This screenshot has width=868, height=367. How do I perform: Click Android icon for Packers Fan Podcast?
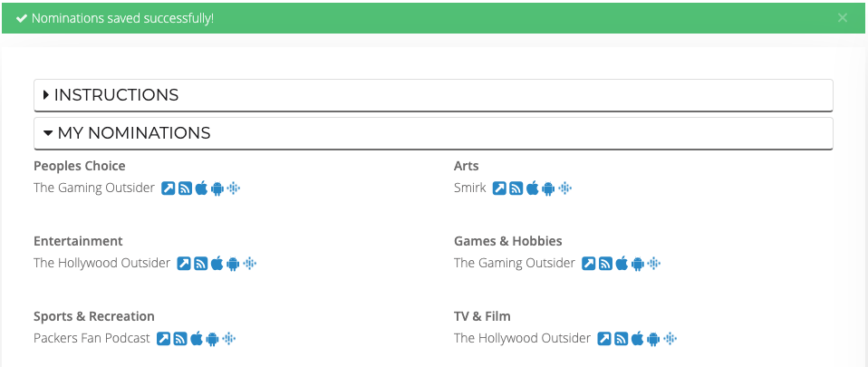(213, 339)
